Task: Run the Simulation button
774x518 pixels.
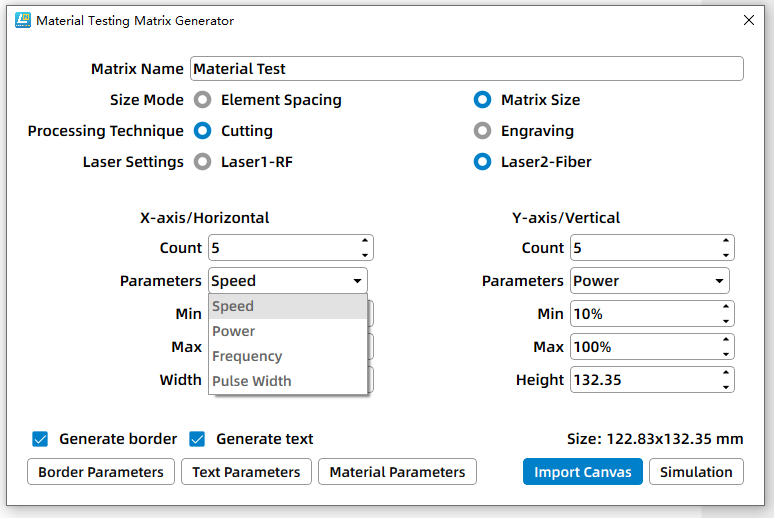Action: pyautogui.click(x=696, y=472)
